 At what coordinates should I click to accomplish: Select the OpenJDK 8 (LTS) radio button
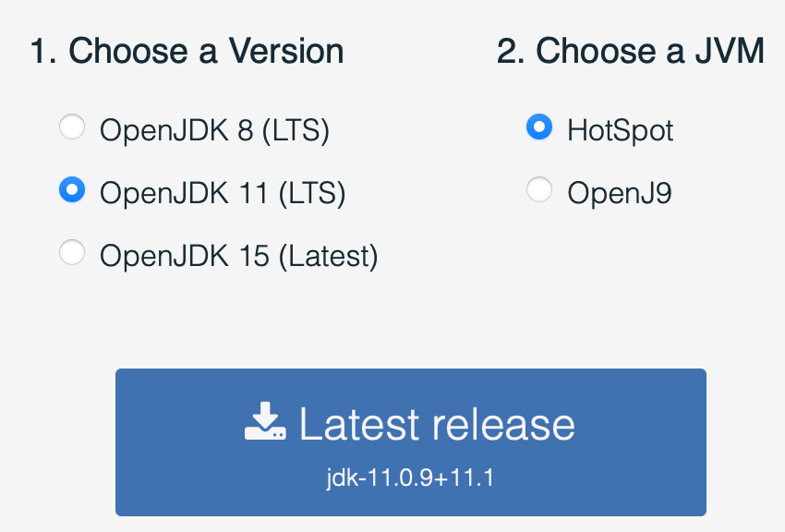pyautogui.click(x=72, y=127)
